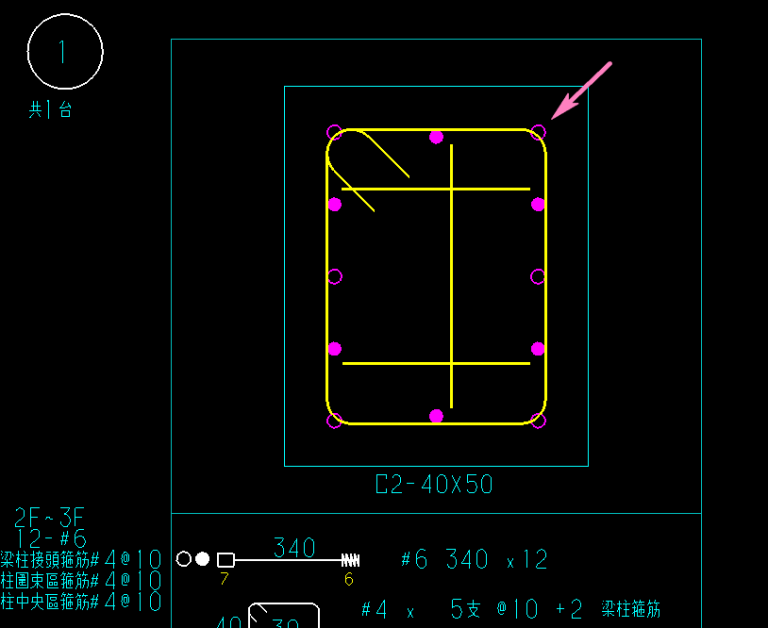Click the filled white circle legend symbol
The height and width of the screenshot is (628, 768).
pos(202,559)
